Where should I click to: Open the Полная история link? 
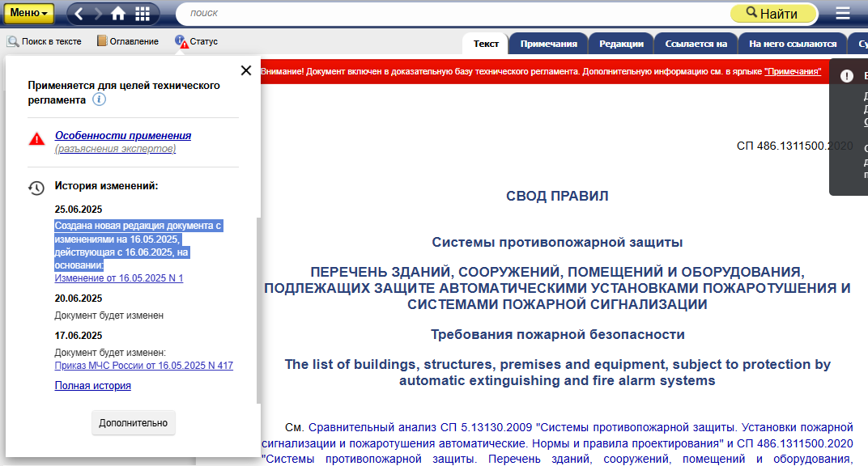click(x=92, y=386)
